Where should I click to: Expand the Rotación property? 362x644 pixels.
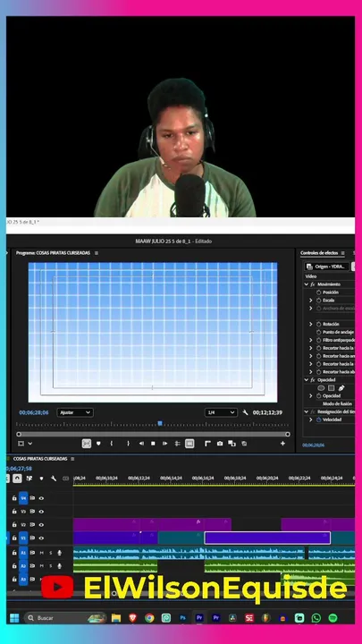pyautogui.click(x=311, y=324)
